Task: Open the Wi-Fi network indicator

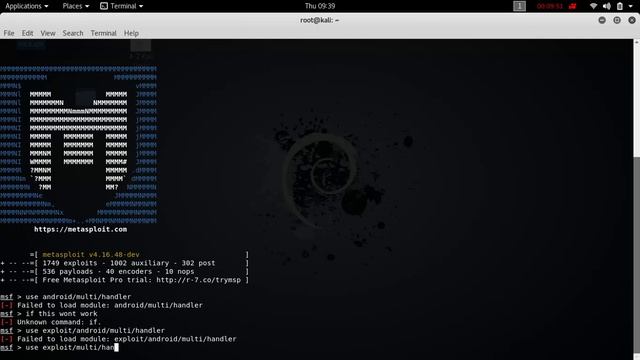Action: [593, 6]
